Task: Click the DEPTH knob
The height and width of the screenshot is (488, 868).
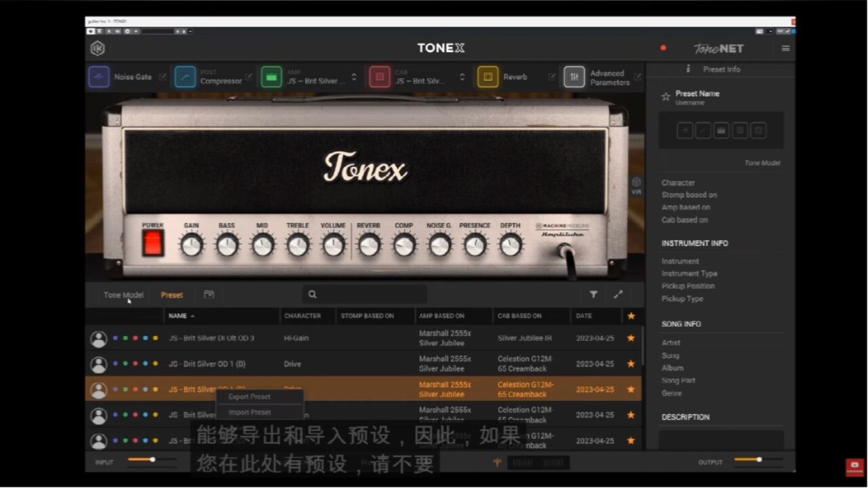Action: pos(511,244)
